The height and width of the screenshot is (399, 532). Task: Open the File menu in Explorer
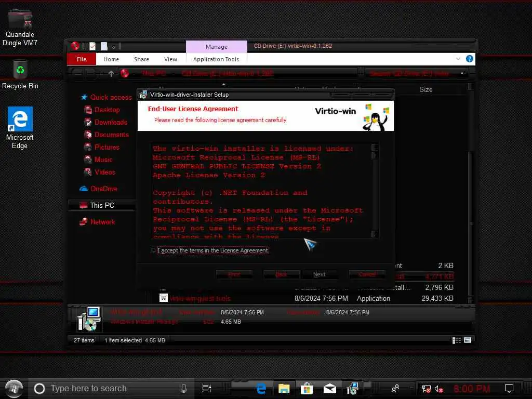(x=82, y=59)
